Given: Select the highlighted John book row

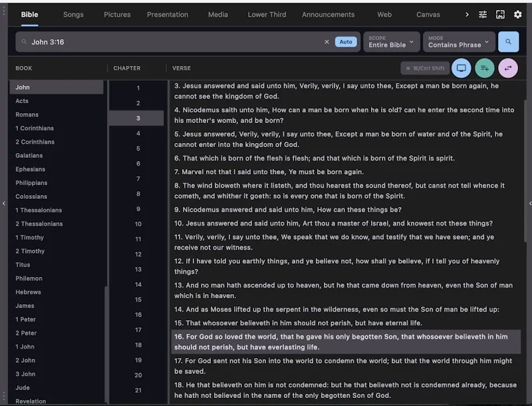Looking at the screenshot, I should [57, 87].
